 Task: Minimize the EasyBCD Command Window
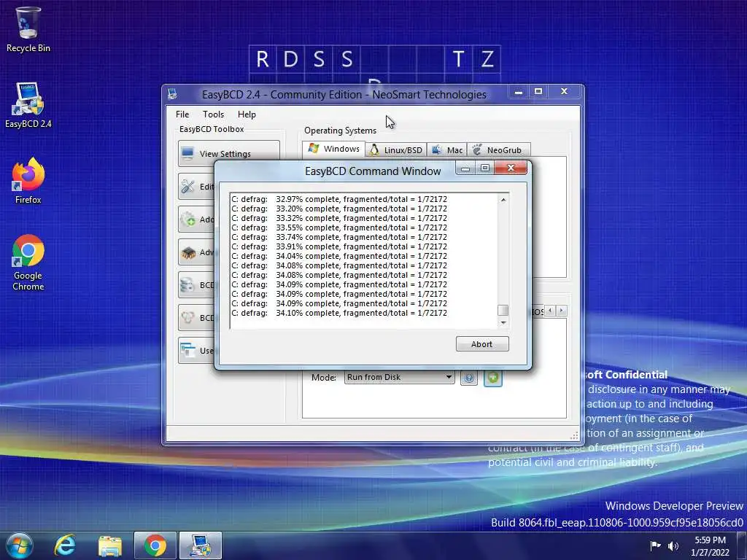(465, 168)
